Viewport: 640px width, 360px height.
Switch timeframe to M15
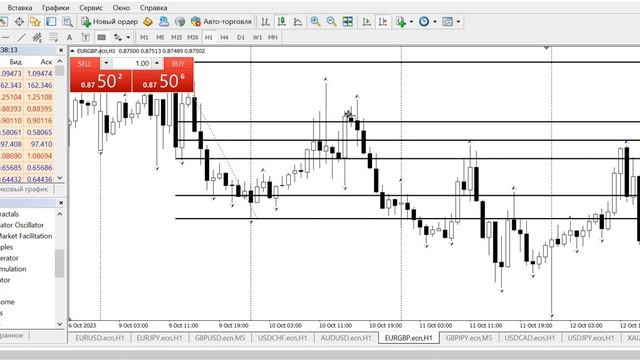coord(176,38)
